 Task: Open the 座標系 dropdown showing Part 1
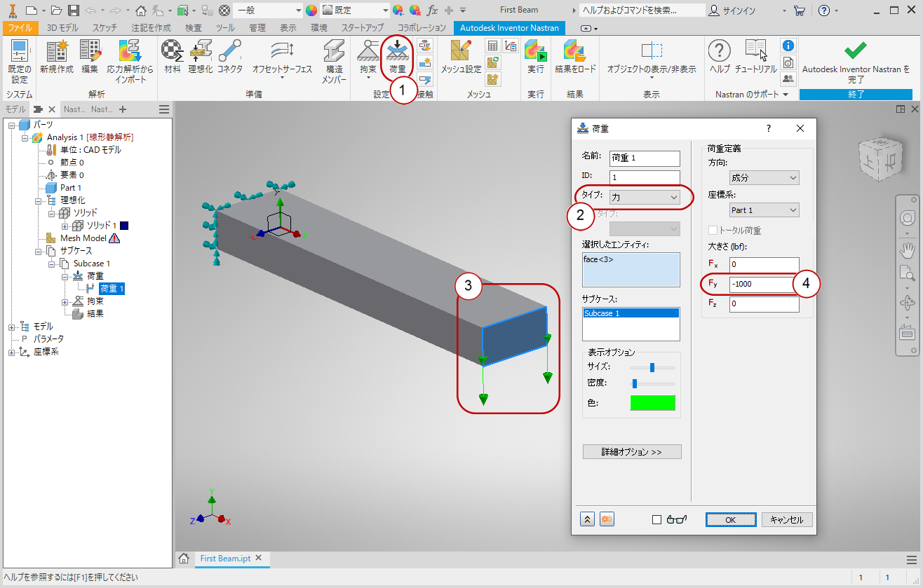[x=764, y=210]
